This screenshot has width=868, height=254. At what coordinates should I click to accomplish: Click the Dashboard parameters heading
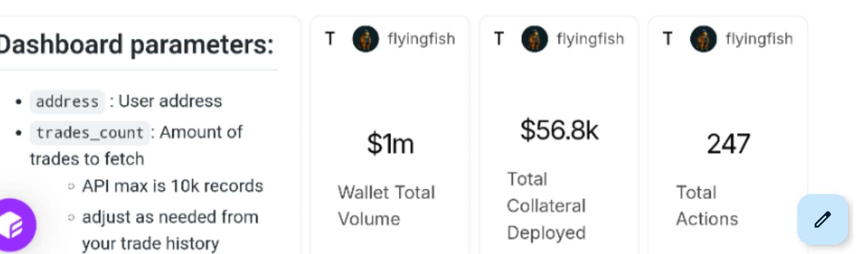pyautogui.click(x=137, y=44)
